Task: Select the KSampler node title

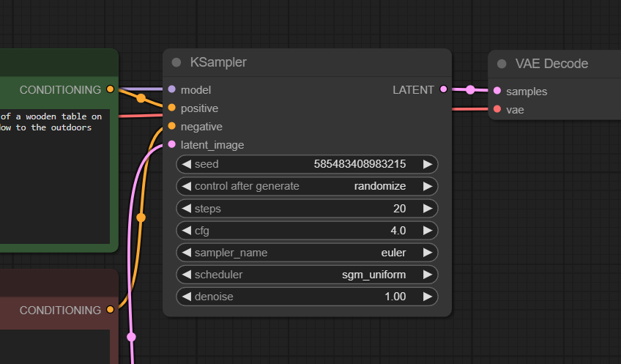Action: (x=218, y=62)
